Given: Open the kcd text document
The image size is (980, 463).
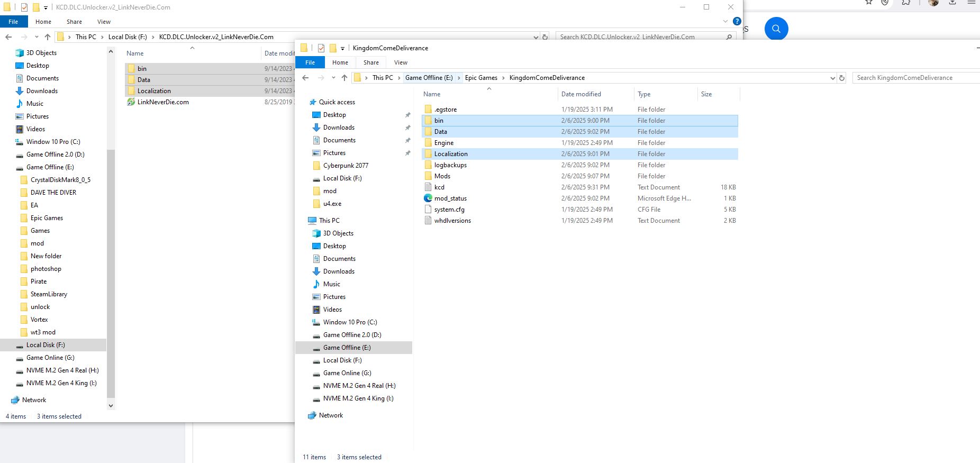Looking at the screenshot, I should pos(439,187).
